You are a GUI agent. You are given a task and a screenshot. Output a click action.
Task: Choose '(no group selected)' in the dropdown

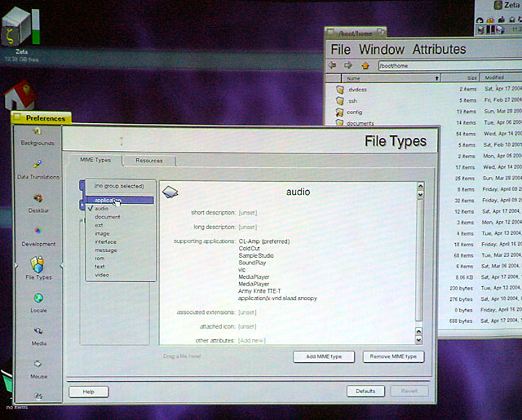pyautogui.click(x=117, y=186)
